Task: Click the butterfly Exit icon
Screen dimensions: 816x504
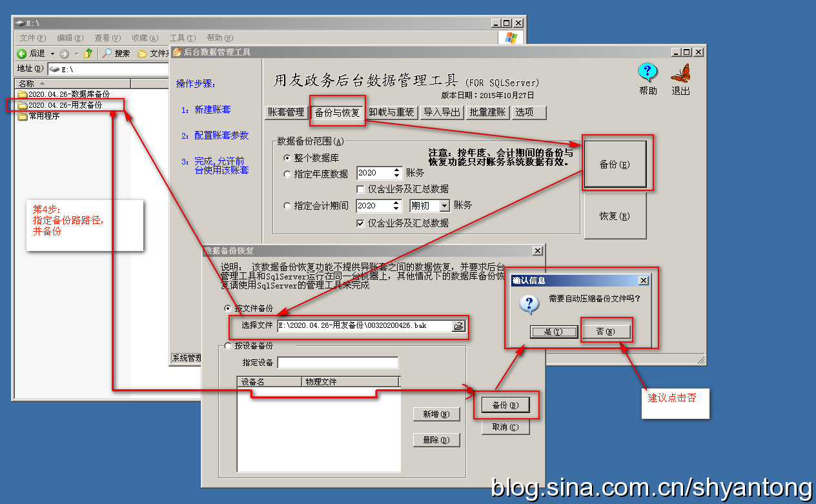Action: coord(680,73)
